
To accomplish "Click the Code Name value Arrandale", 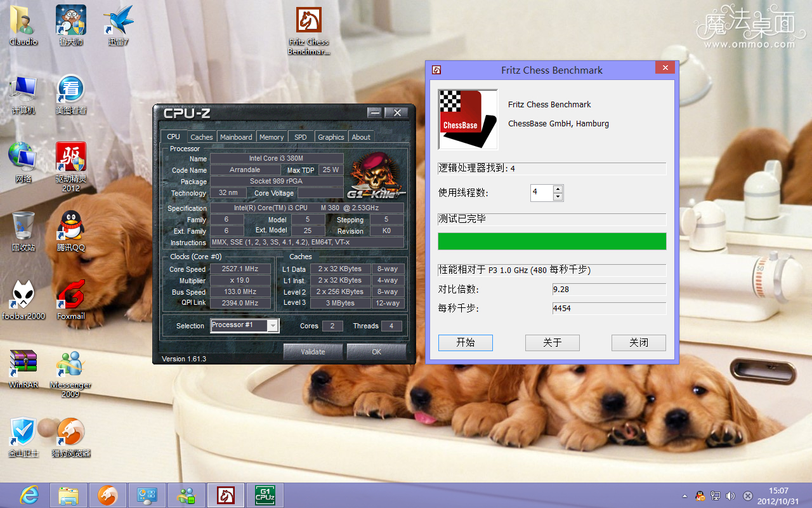I will (x=245, y=170).
